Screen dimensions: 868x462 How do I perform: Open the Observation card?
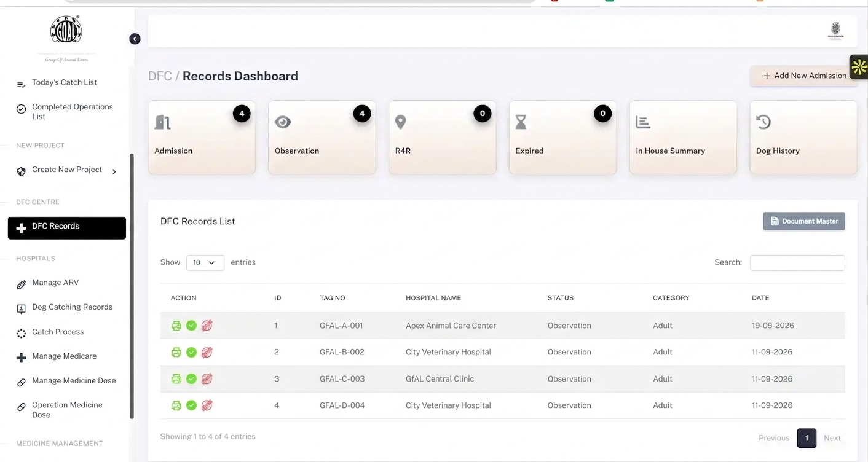(x=322, y=138)
